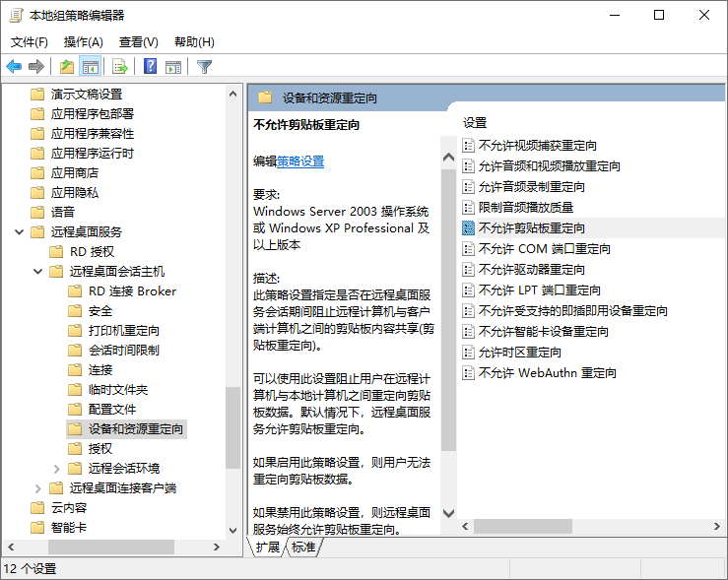Select the 云内容 folder
This screenshot has width=728, height=580.
point(69,508)
